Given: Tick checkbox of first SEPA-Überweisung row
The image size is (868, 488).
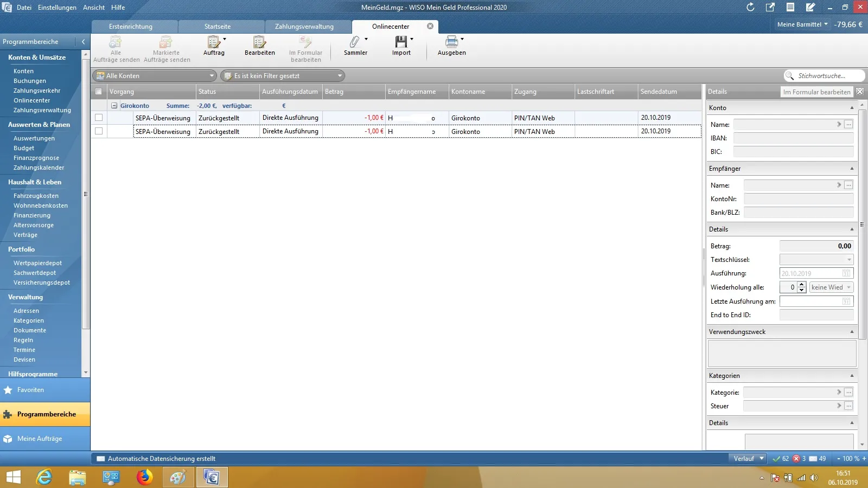Looking at the screenshot, I should tap(99, 118).
